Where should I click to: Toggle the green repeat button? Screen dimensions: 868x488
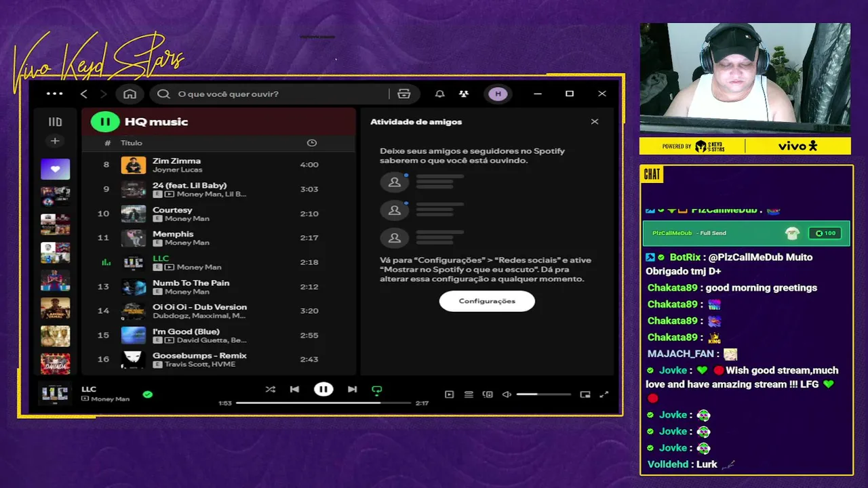(377, 390)
